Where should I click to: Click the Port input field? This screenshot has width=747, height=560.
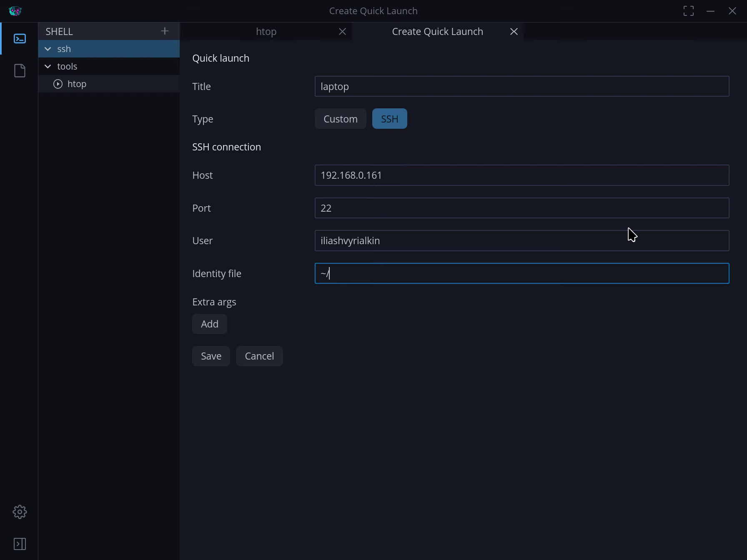(x=522, y=208)
